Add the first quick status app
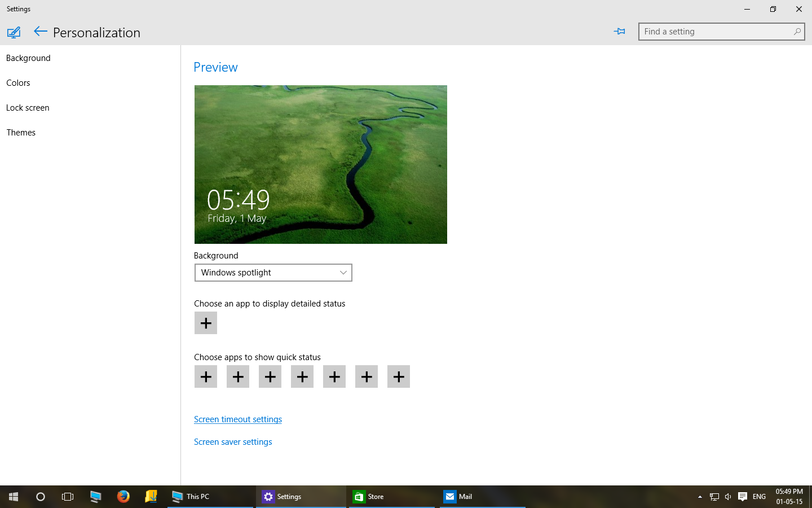Image resolution: width=812 pixels, height=508 pixels. tap(205, 376)
